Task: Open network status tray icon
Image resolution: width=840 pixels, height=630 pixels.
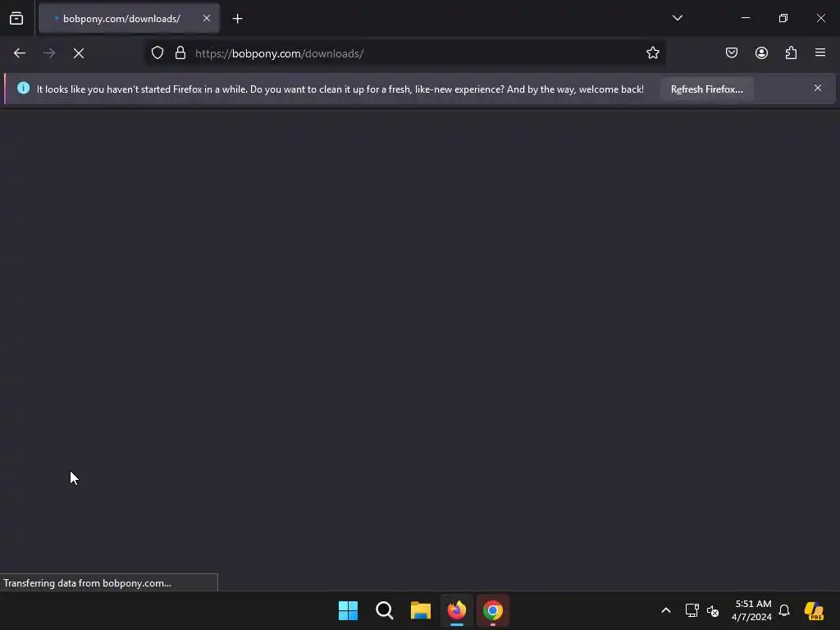Action: [x=692, y=610]
